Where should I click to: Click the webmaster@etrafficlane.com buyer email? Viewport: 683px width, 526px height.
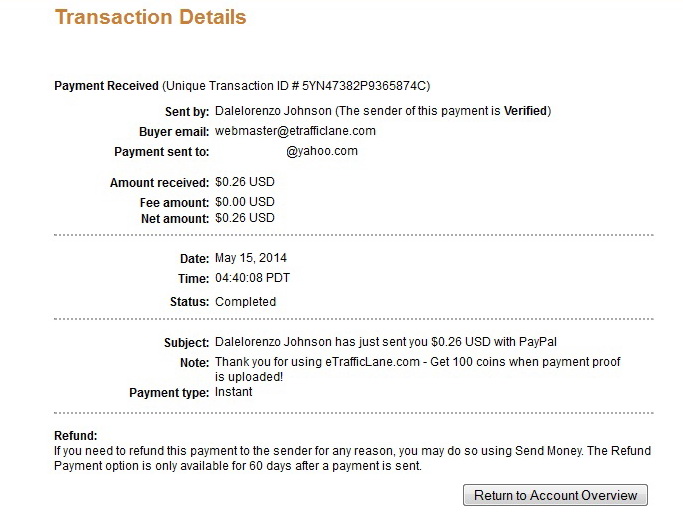point(295,131)
